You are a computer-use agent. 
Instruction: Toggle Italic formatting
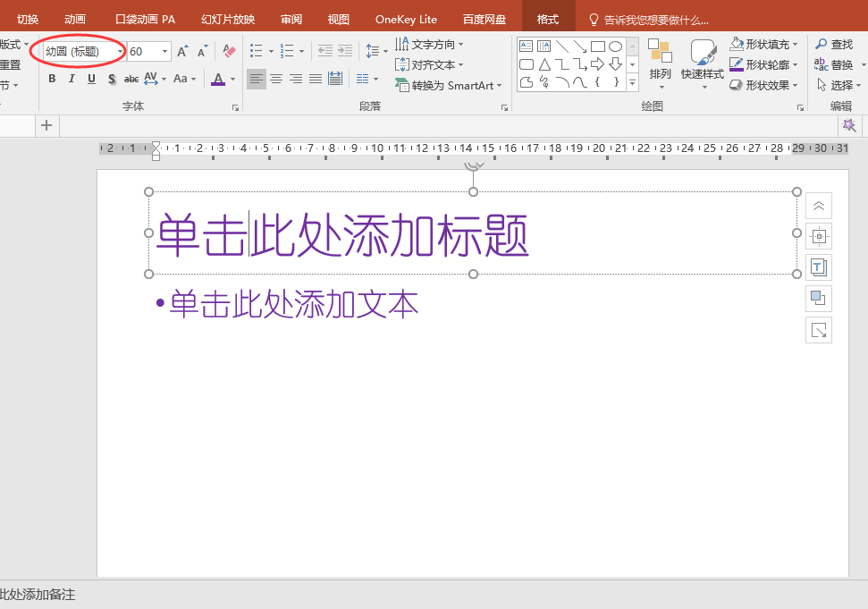[x=72, y=79]
